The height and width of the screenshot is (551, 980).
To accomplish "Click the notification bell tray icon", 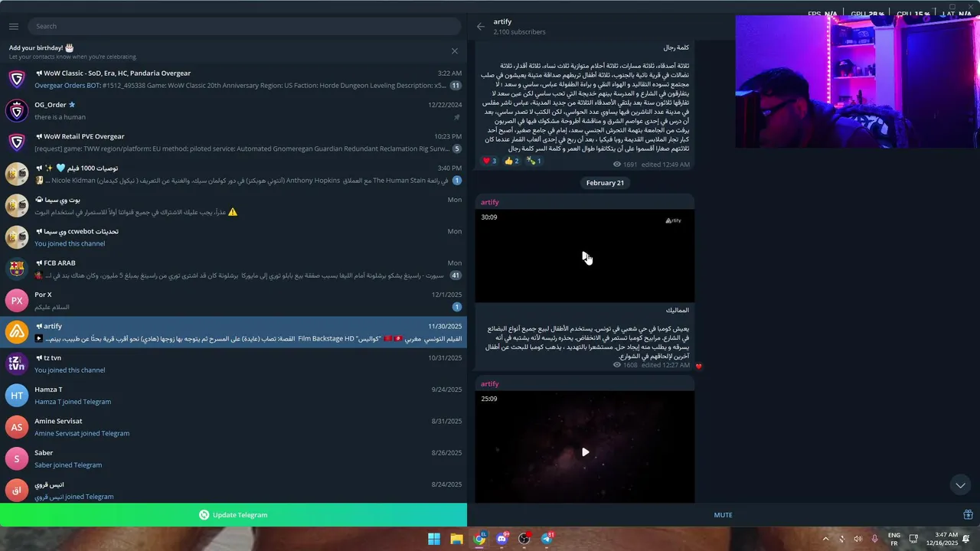I will pos(968,539).
